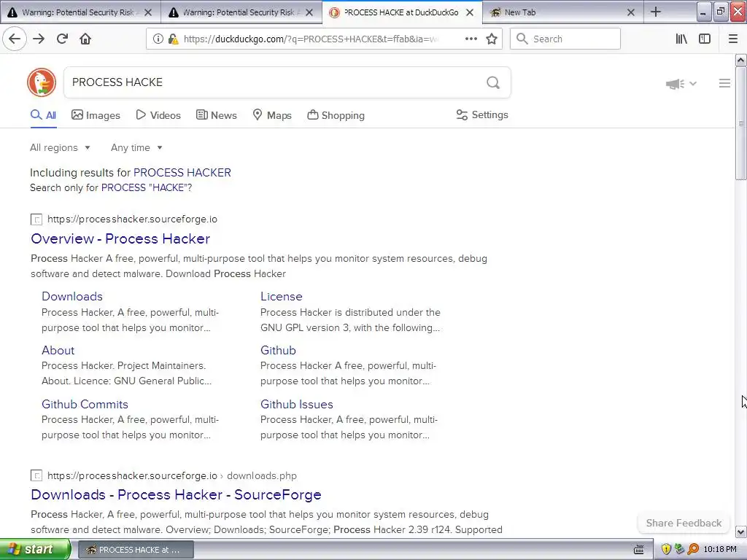Open Downloads - Process Hacker - SourceForge result

(176, 494)
